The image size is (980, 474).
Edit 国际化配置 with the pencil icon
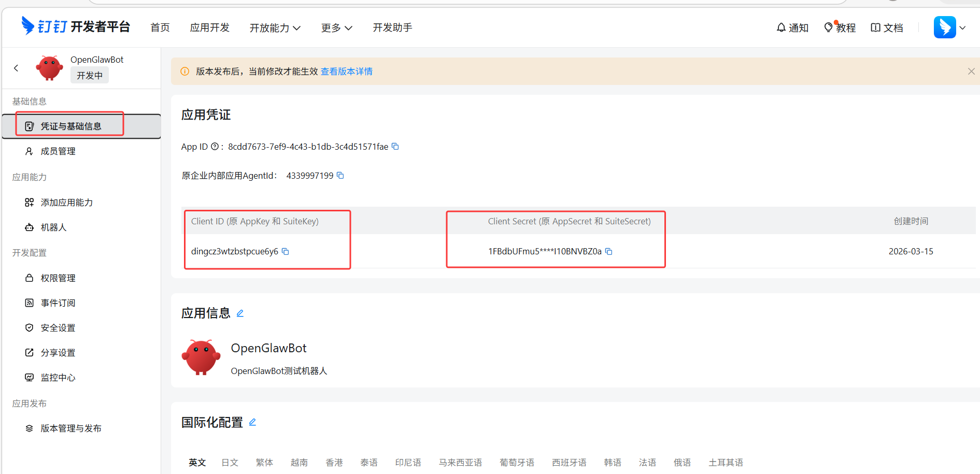tap(252, 422)
